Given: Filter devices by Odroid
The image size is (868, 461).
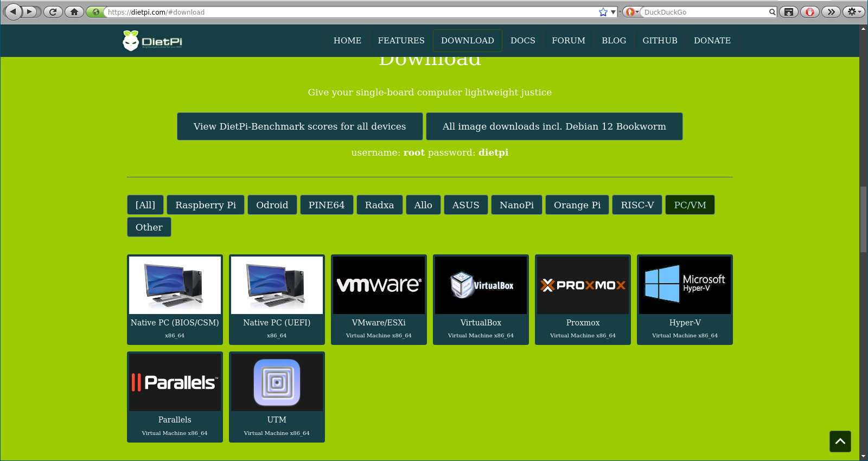Looking at the screenshot, I should tap(272, 205).
